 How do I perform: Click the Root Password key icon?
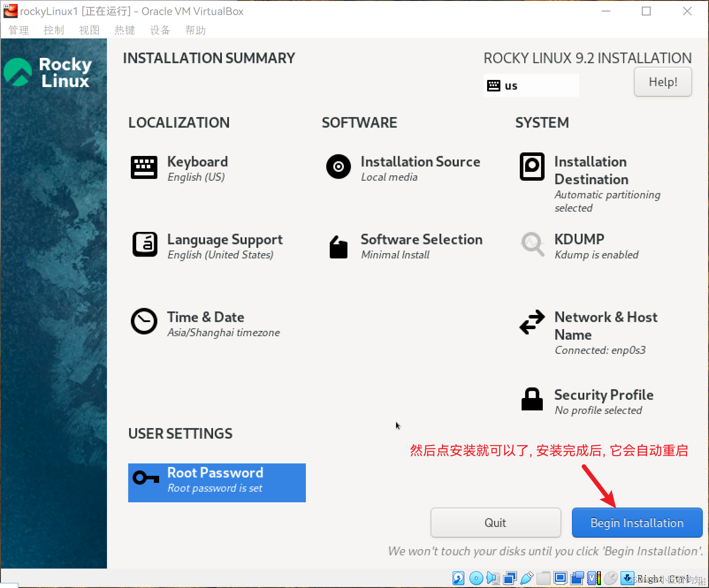pos(146,478)
